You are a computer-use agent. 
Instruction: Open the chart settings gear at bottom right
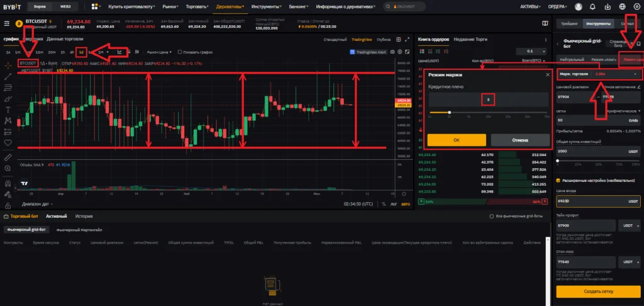pyautogui.click(x=404, y=194)
